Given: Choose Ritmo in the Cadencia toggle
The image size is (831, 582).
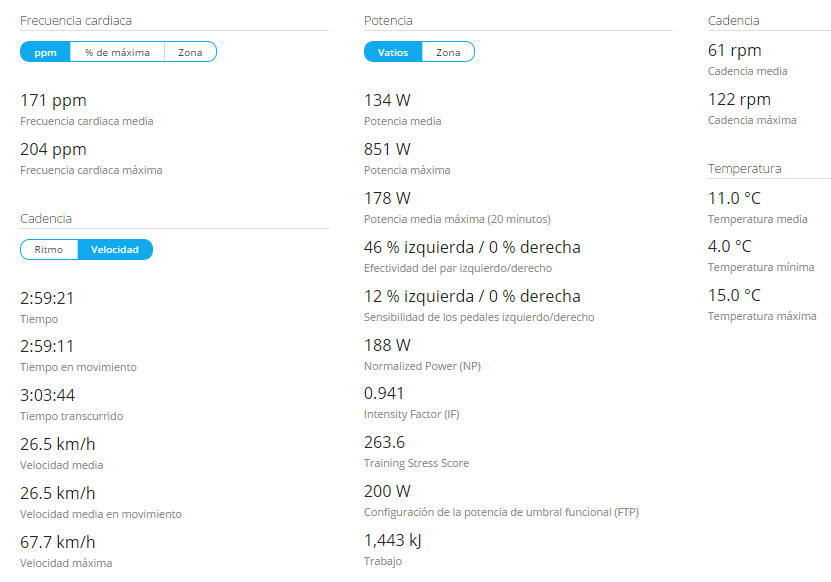Looking at the screenshot, I should 49,249.
